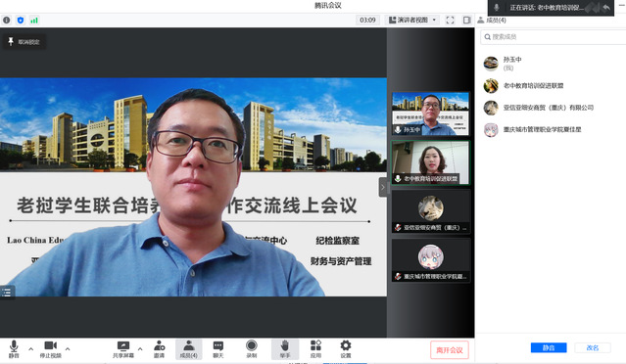The image size is (626, 364).
Task: Start recording the meeting
Action: pos(252,349)
